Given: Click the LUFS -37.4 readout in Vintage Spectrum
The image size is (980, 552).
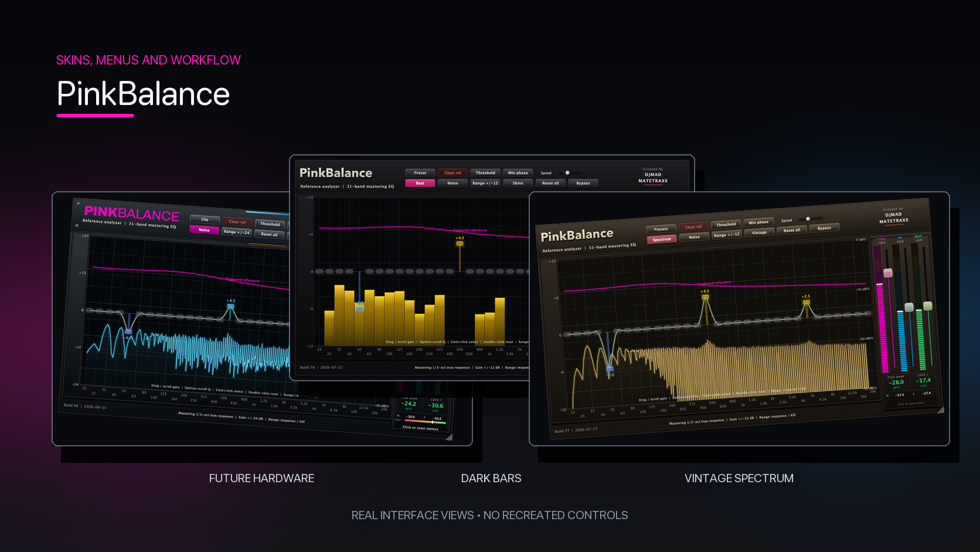Looking at the screenshot, I should pos(924,380).
